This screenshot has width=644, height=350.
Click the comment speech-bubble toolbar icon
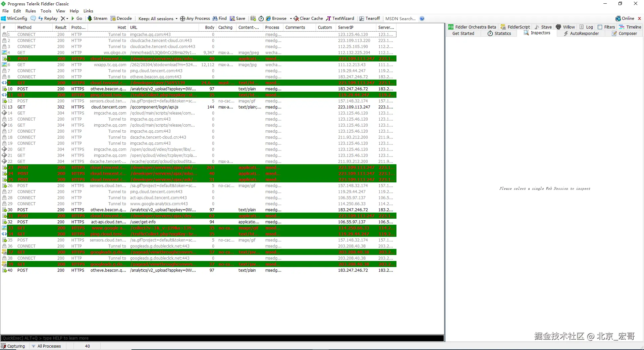click(33, 18)
